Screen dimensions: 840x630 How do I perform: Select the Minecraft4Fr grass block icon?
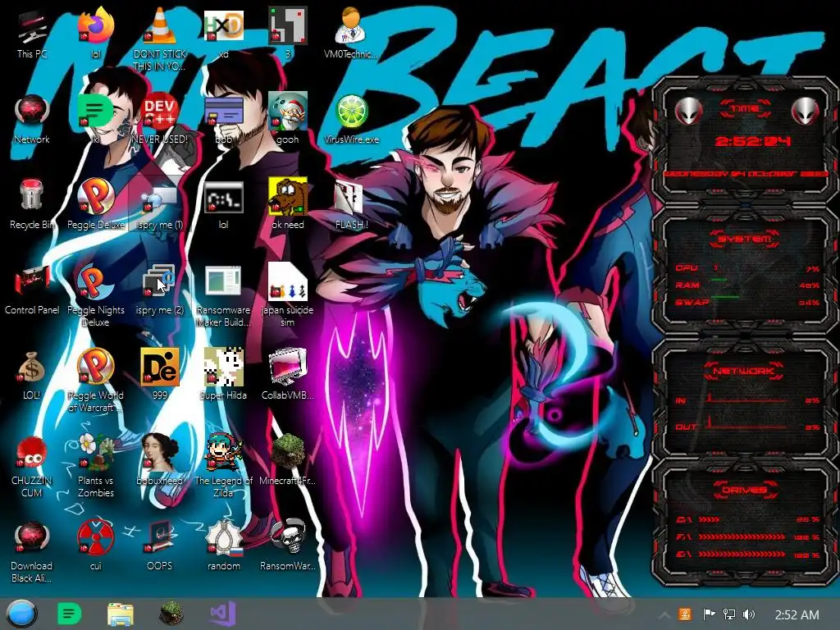288,452
